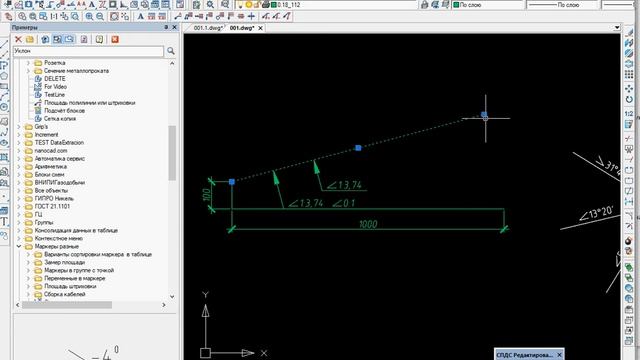
Task: Select the ВНИПИГазодобычи folder
Action: 60,182
